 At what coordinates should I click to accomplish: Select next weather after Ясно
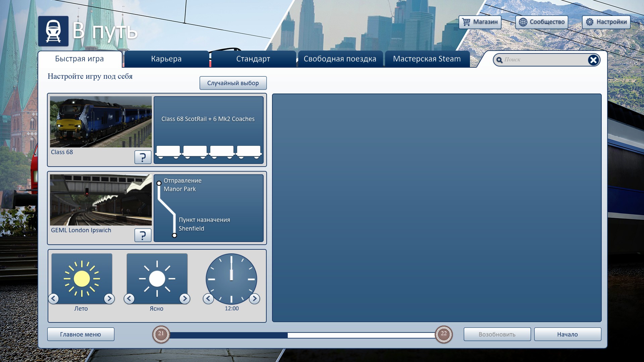pyautogui.click(x=184, y=298)
